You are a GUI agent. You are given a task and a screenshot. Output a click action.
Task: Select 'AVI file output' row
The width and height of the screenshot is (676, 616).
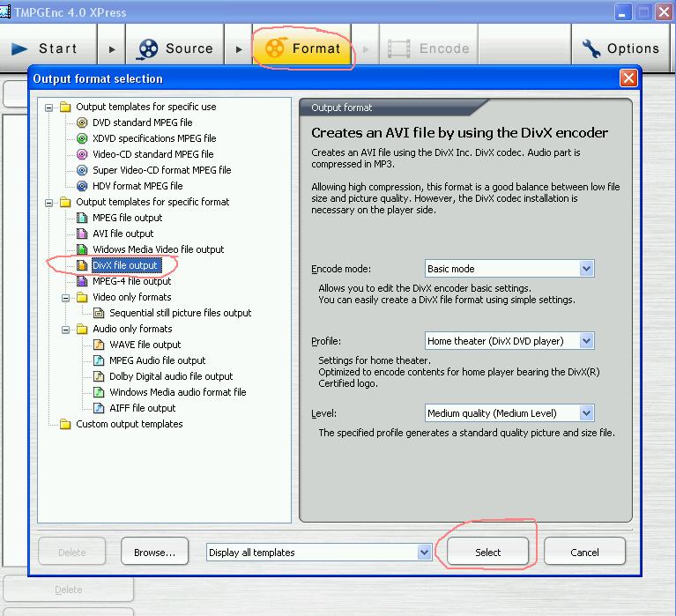123,234
